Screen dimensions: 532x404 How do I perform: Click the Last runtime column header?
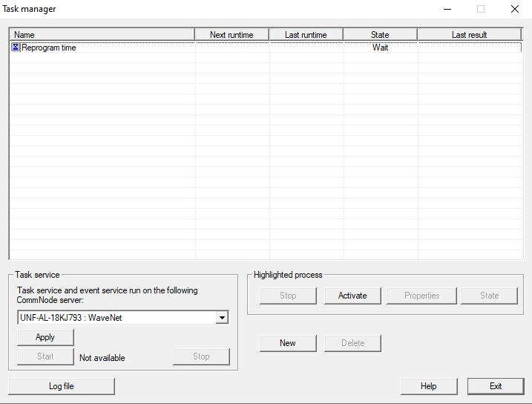pos(306,35)
